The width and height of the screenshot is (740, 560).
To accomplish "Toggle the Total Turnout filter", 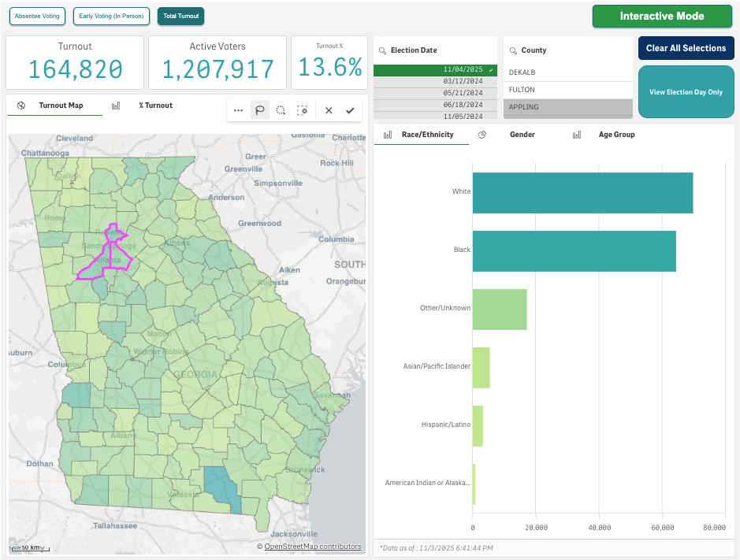I will coord(180,16).
